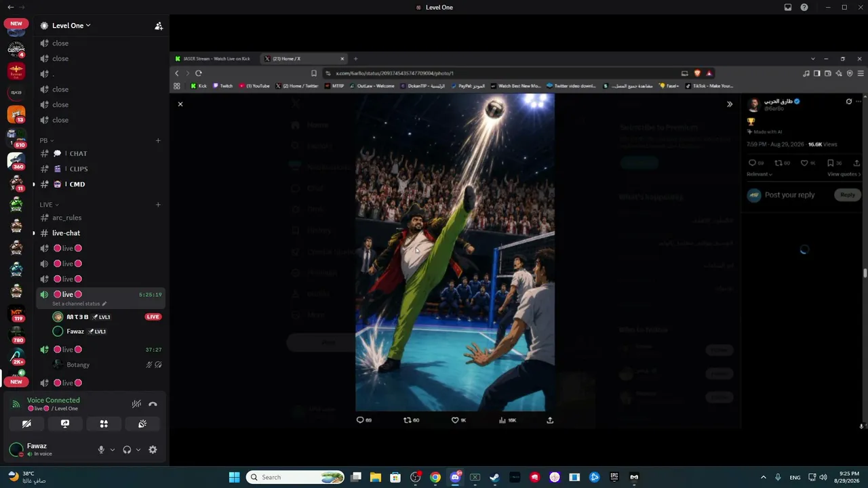This screenshot has width=868, height=488.
Task: Open the CHAT text channel
Action: coord(100,153)
